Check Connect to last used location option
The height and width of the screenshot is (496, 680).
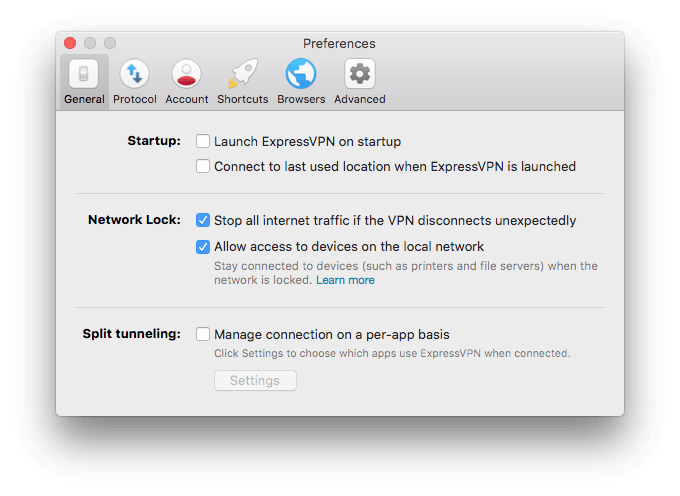click(x=203, y=166)
